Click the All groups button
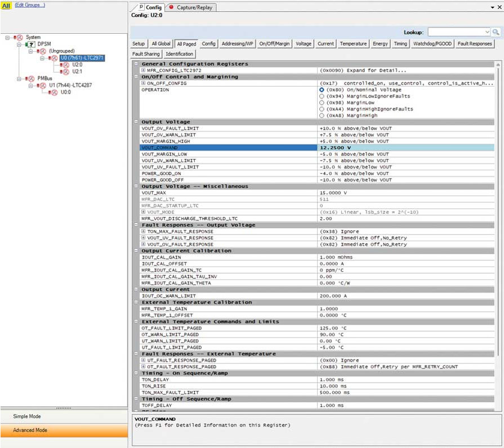 (6, 6)
